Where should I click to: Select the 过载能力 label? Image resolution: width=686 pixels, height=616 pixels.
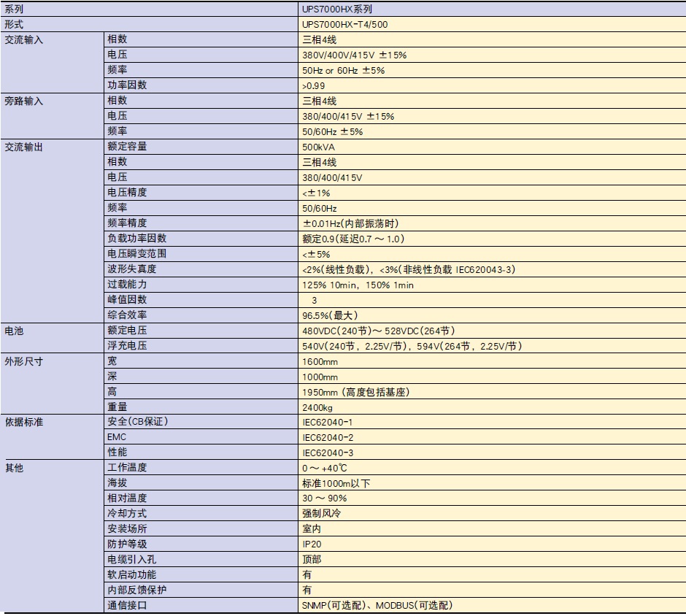(x=127, y=284)
